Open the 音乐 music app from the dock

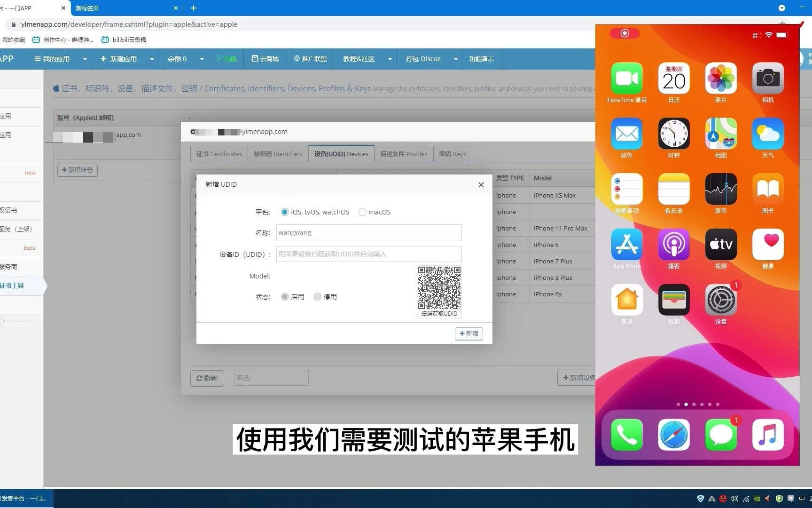[x=767, y=435]
